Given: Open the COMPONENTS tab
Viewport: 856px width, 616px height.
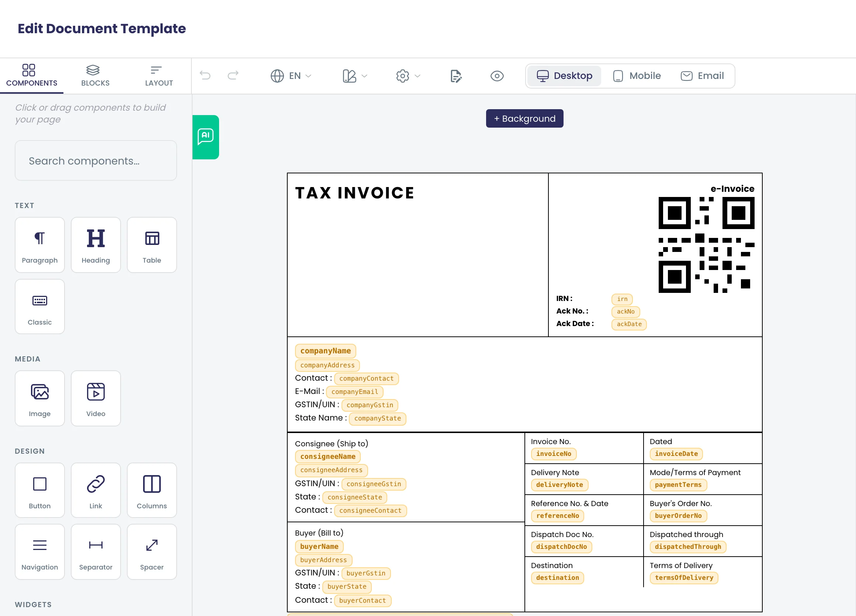Looking at the screenshot, I should 32,76.
